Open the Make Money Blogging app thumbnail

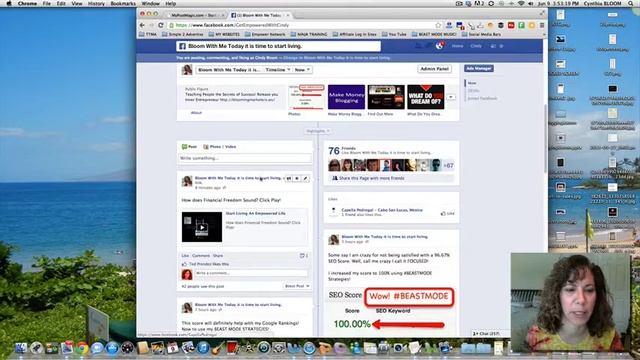pyautogui.click(x=346, y=97)
